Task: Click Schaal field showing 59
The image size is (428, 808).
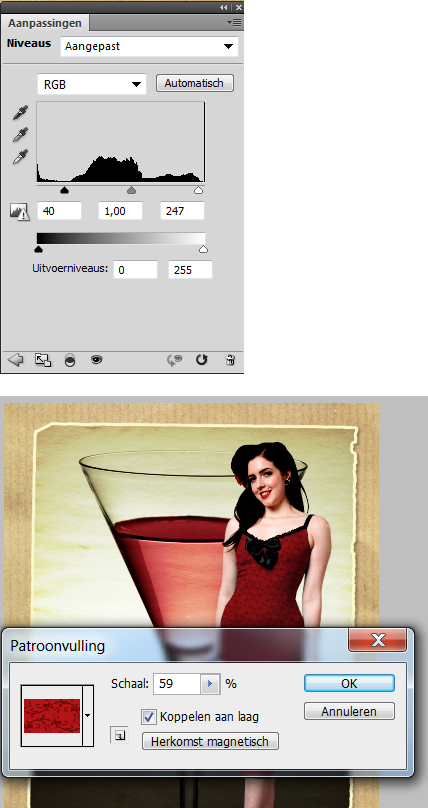Action: [177, 684]
